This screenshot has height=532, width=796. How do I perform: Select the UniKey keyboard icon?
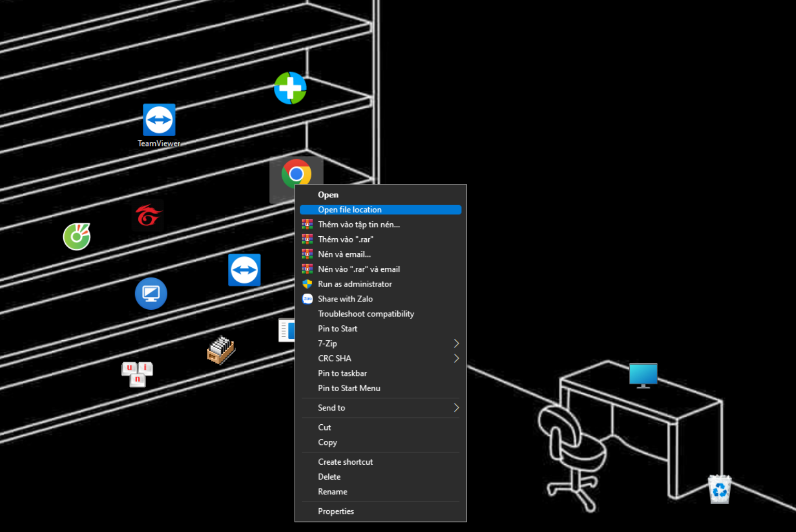tap(137, 373)
